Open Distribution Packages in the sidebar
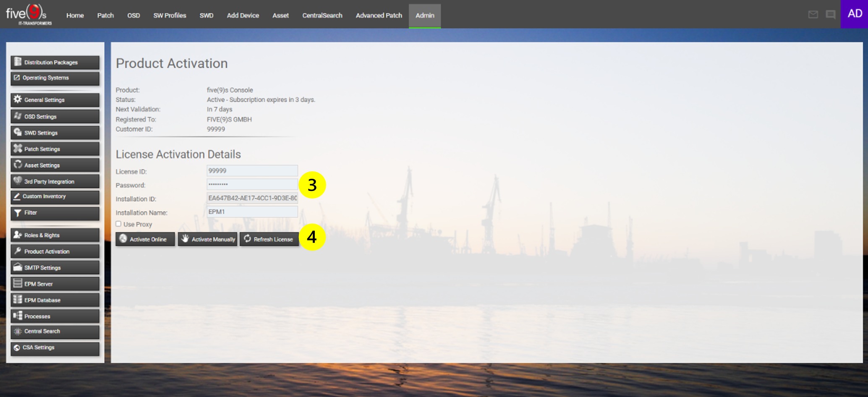868x397 pixels. click(55, 62)
